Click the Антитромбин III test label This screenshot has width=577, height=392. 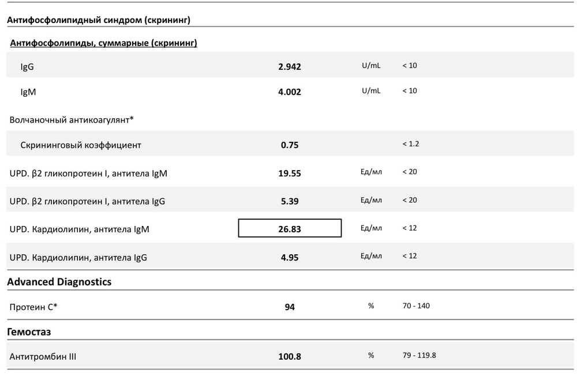[x=43, y=357]
